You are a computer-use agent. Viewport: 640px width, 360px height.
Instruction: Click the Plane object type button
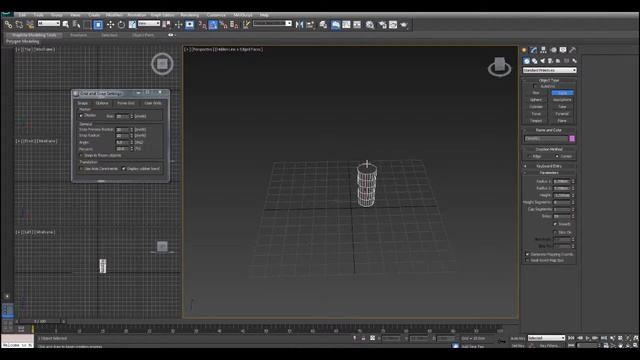[562, 121]
